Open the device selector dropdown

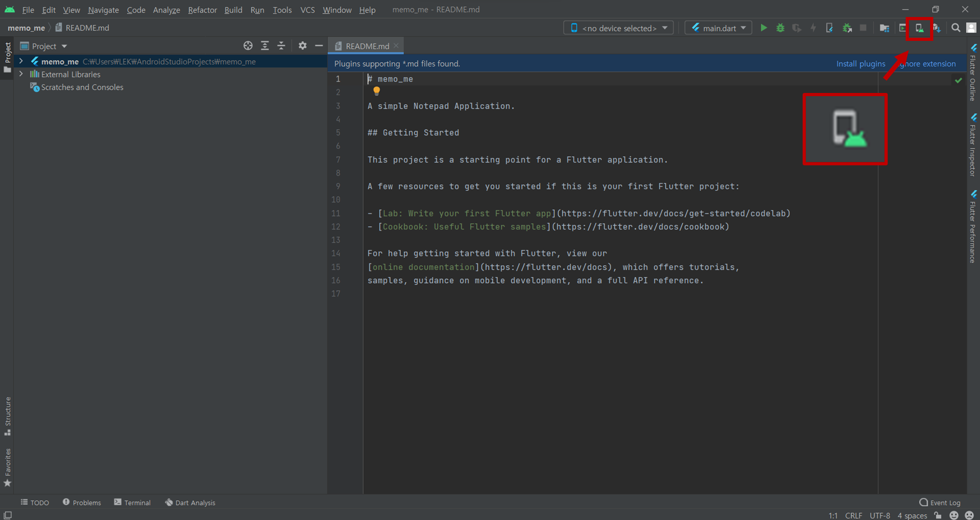tap(618, 28)
